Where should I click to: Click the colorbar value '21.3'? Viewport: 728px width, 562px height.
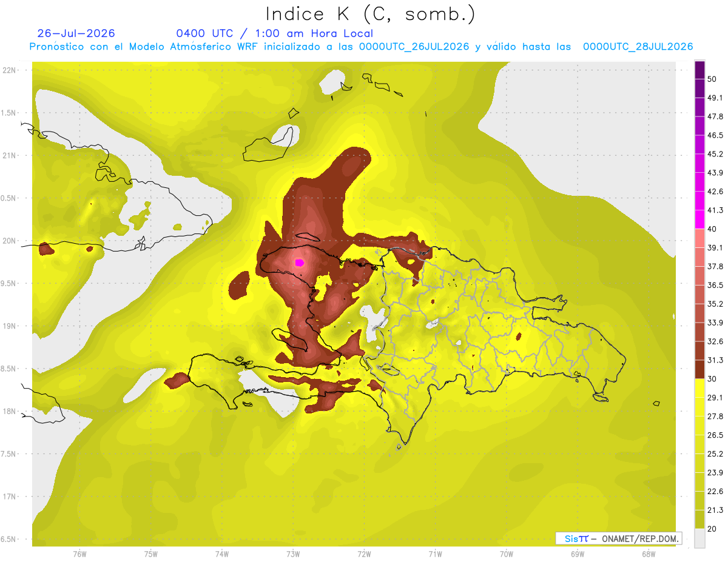click(x=716, y=510)
